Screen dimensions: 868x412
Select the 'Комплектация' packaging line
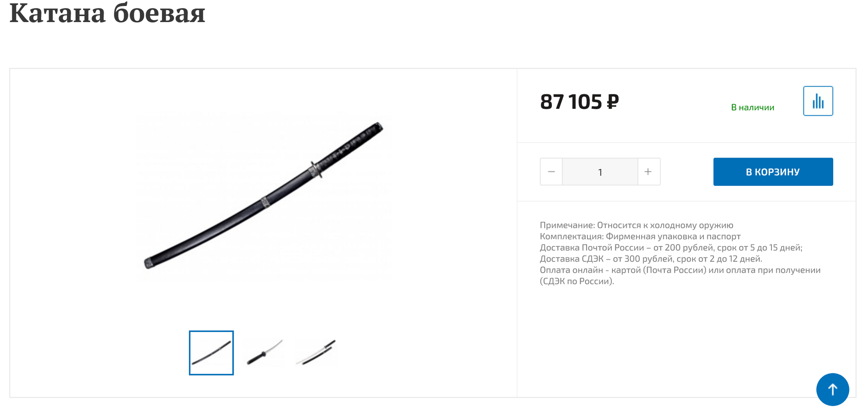coord(640,236)
